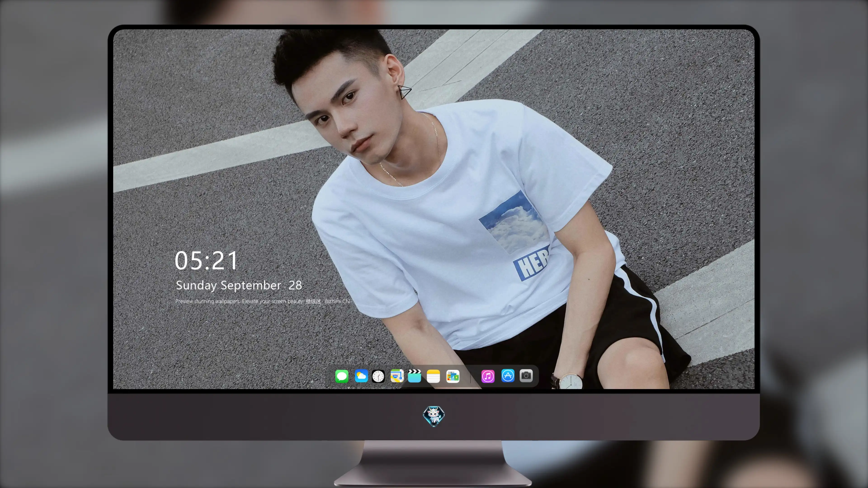This screenshot has height=488, width=868.
Task: Open the Clock app in dock
Action: tap(378, 376)
